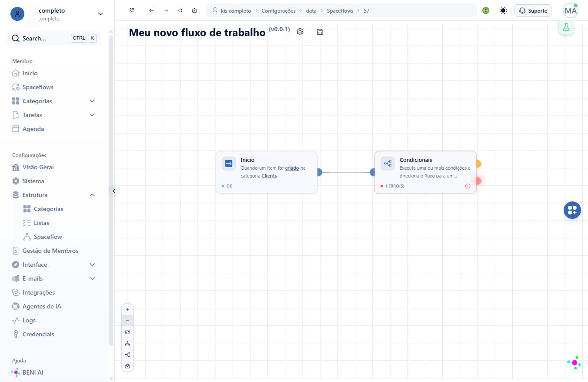Click the Condicionais node input handle
588x382 pixels.
373,172
